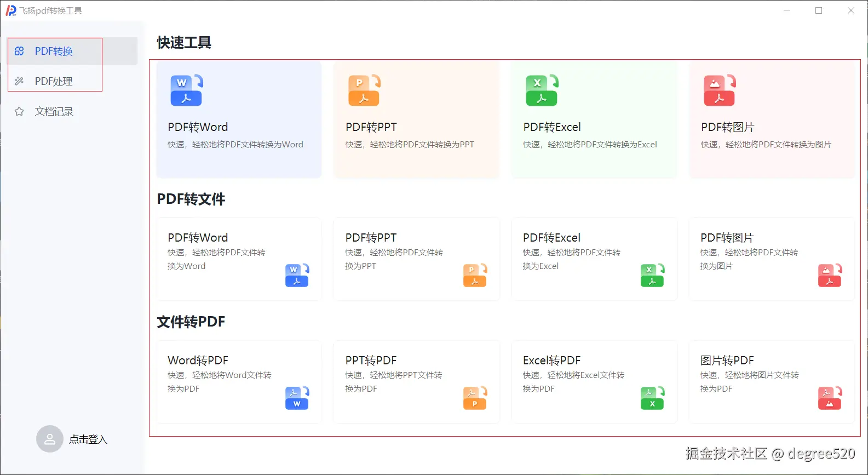868x475 pixels.
Task: Select PDF转Excel card under PDF转文件
Action: point(594,259)
